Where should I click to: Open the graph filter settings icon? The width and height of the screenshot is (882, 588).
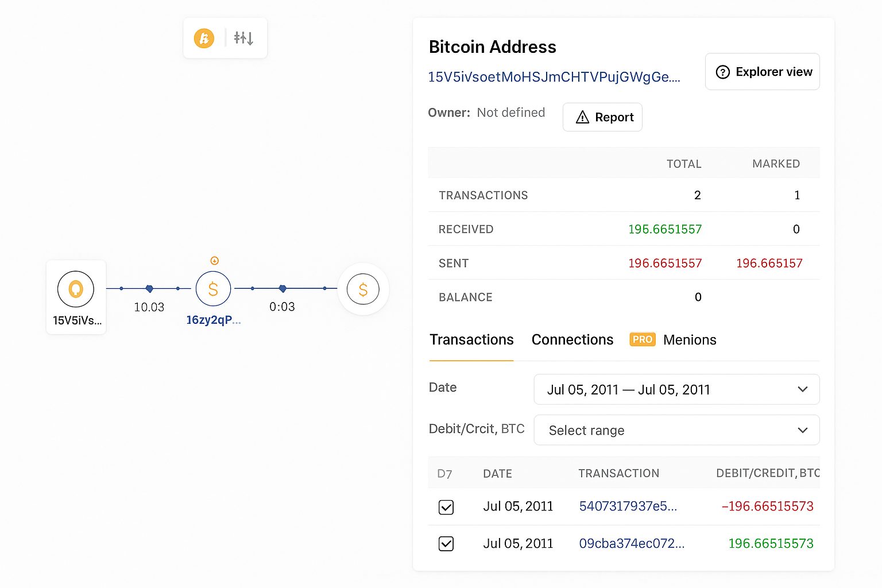pos(243,38)
